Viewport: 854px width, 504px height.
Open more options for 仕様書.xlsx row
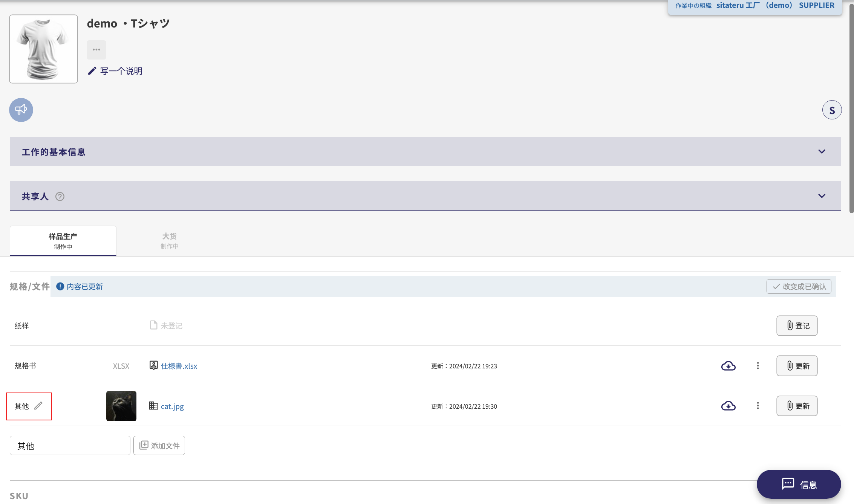point(758,366)
